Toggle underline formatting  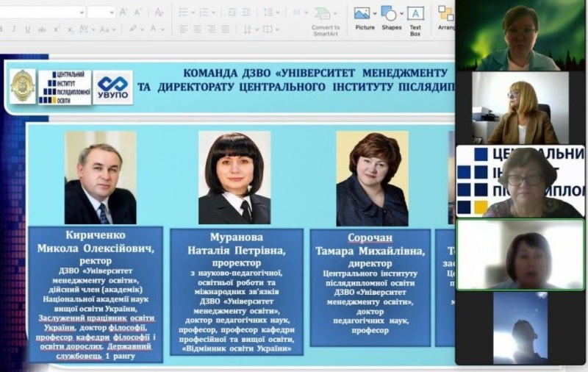pos(27,29)
